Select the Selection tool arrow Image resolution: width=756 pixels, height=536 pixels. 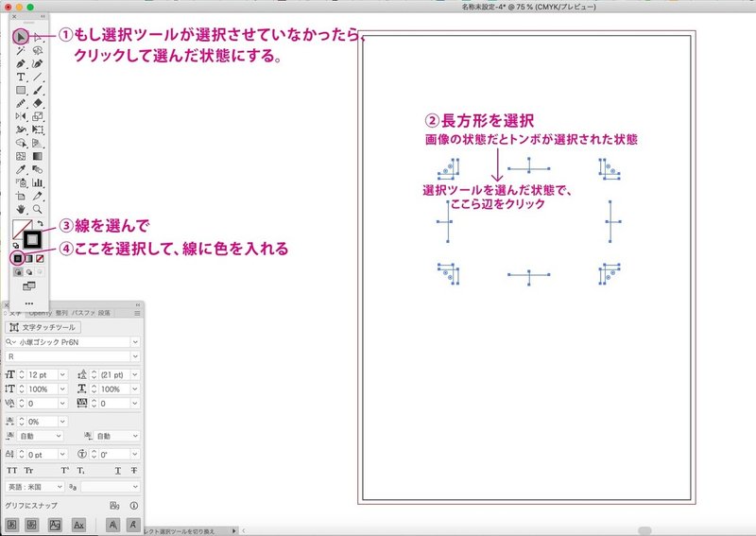coord(21,37)
